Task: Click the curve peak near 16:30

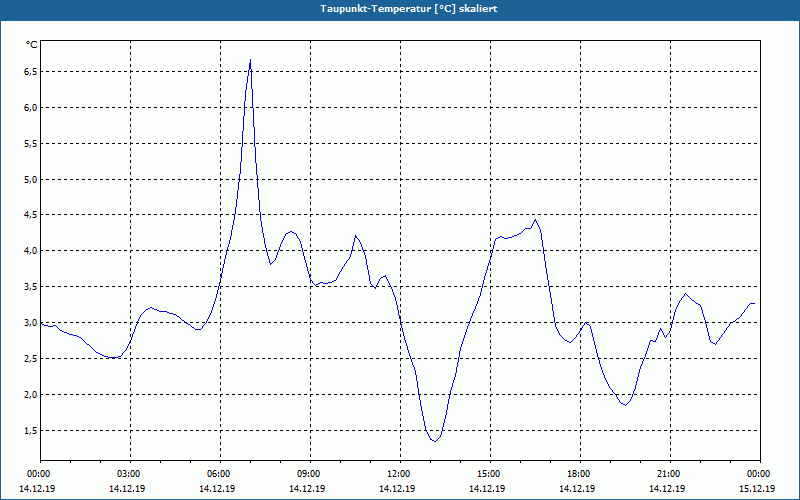Action: pyautogui.click(x=535, y=220)
